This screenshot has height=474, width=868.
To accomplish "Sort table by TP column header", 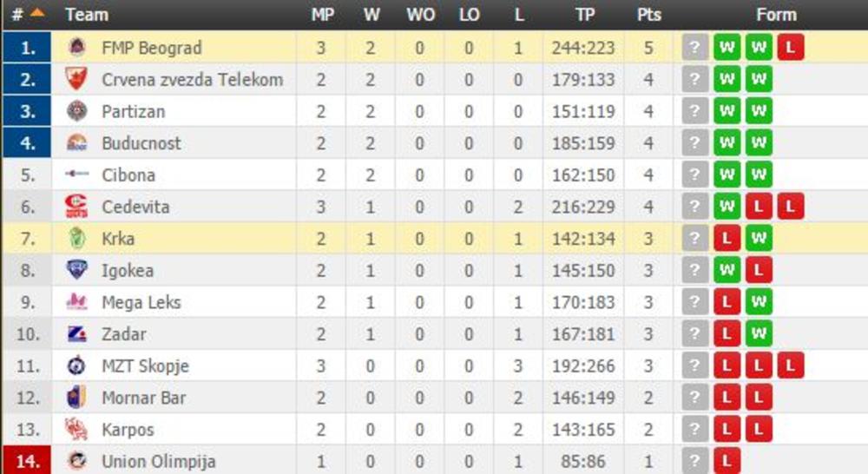I will pyautogui.click(x=584, y=15).
